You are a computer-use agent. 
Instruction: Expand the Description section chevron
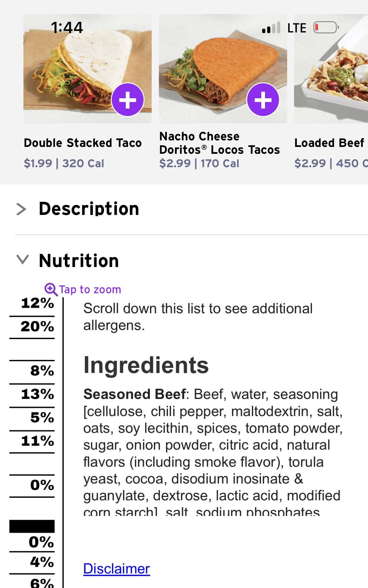(x=21, y=209)
